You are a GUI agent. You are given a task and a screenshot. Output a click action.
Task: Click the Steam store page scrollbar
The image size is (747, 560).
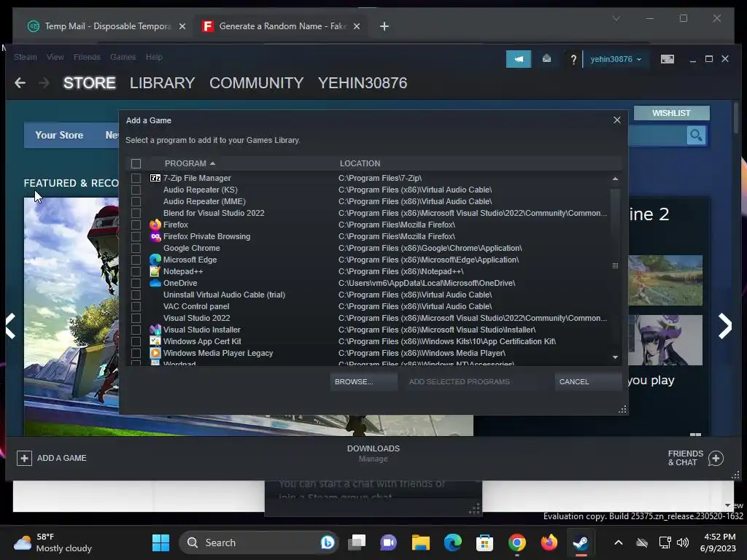coord(737,119)
